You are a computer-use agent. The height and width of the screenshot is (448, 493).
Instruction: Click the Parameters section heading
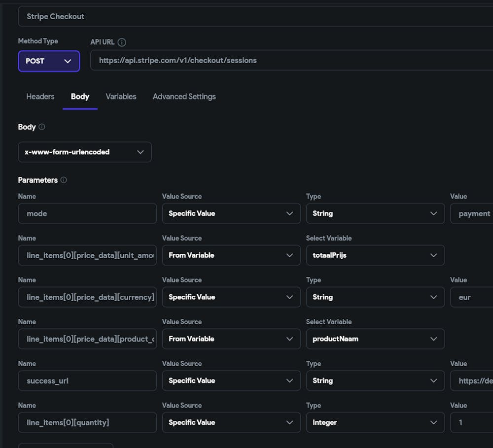38,180
